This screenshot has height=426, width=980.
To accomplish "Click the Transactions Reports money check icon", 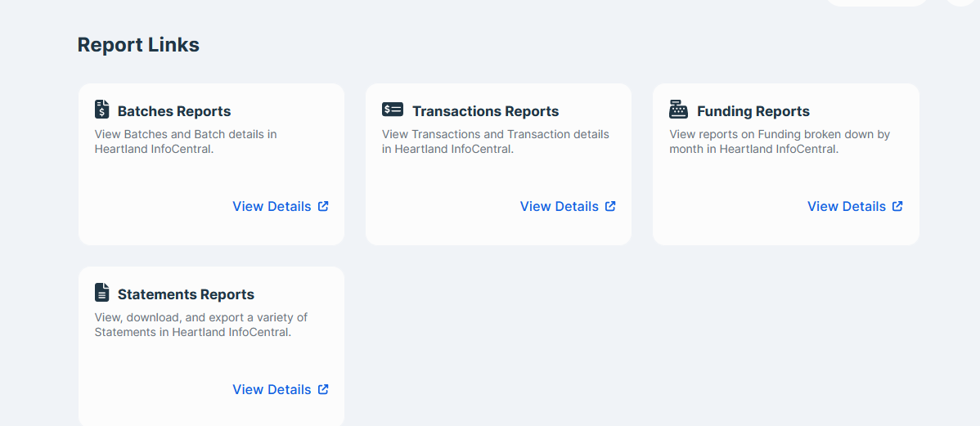I will coord(393,110).
